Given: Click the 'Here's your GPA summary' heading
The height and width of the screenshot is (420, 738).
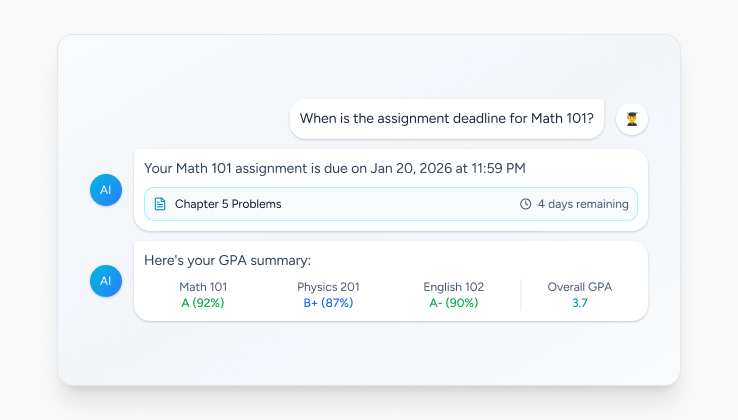Looking at the screenshot, I should [228, 260].
